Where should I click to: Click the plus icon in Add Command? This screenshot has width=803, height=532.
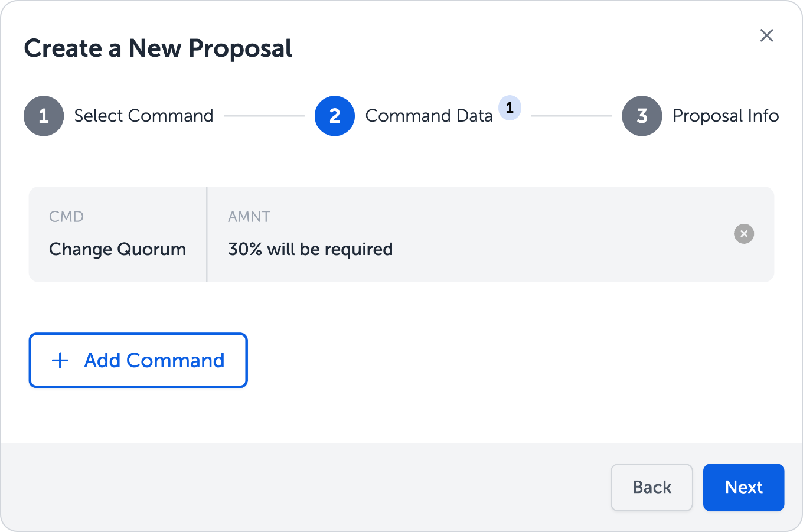60,360
